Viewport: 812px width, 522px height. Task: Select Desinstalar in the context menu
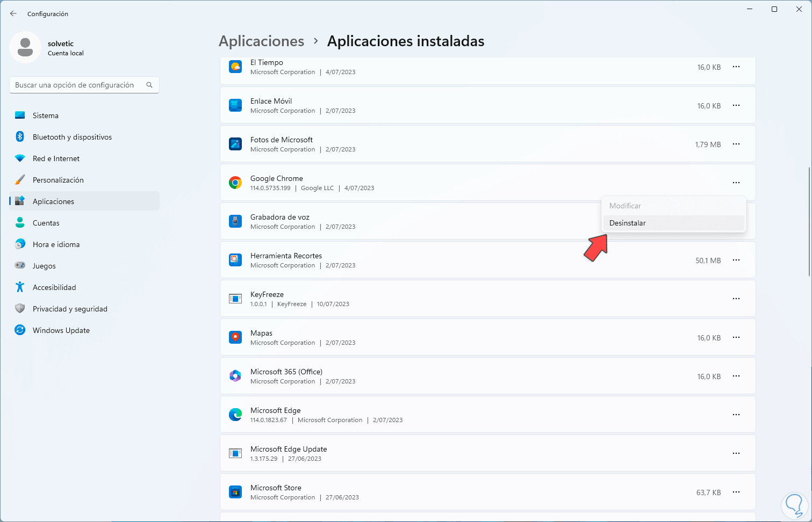[674, 223]
